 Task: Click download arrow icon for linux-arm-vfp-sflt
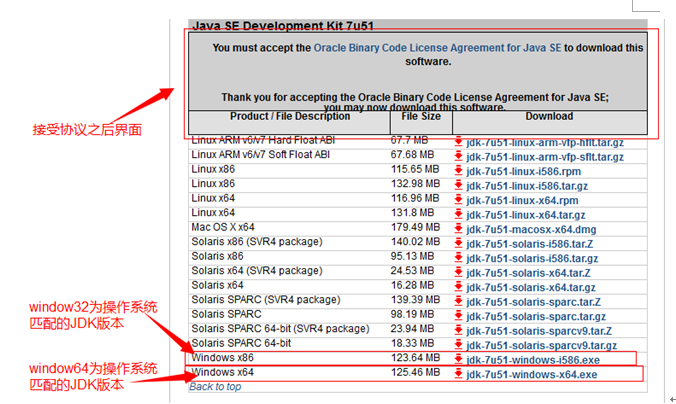(x=458, y=156)
